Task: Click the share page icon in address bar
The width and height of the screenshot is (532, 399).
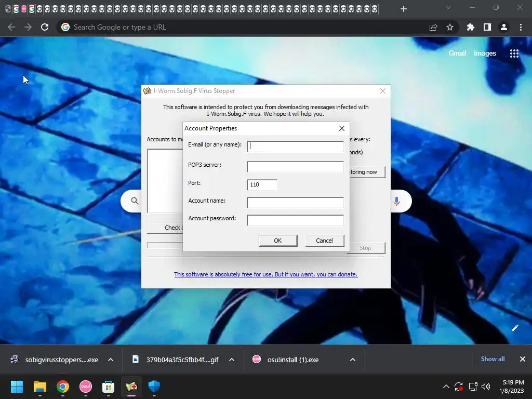Action: pos(433,27)
